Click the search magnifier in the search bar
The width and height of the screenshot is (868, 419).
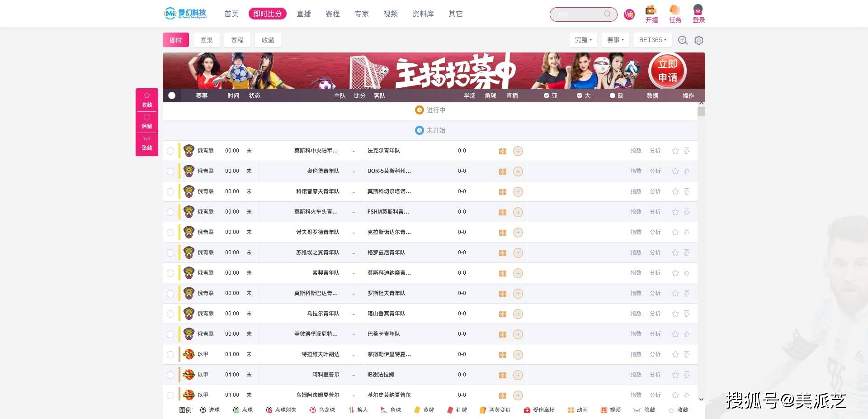point(607,14)
